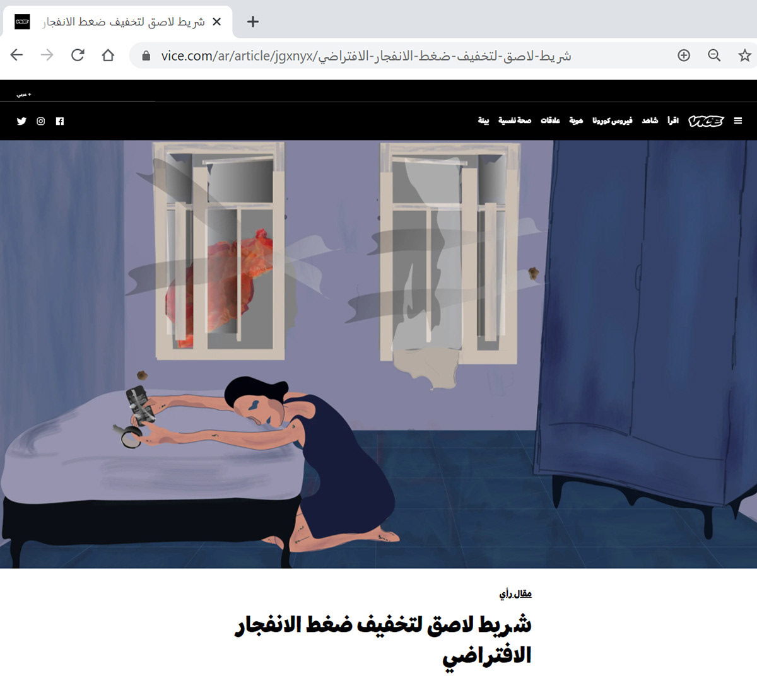This screenshot has height=700, width=757.
Task: Open the VICE Instagram page
Action: (x=40, y=121)
